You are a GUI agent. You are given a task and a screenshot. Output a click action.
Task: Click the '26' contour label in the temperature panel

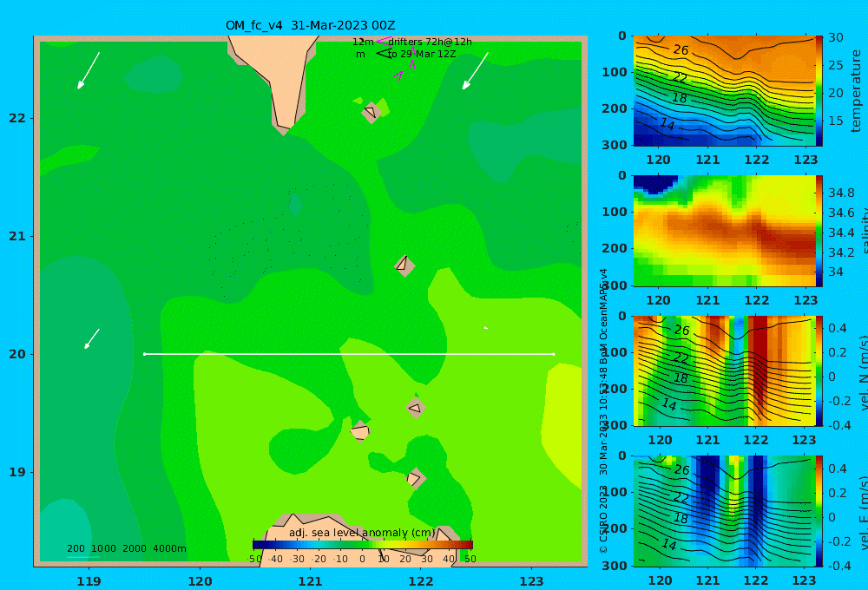pyautogui.click(x=681, y=49)
